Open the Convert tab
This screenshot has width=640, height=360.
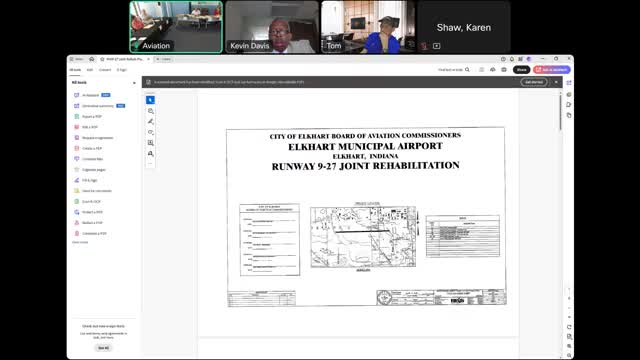[x=105, y=70]
